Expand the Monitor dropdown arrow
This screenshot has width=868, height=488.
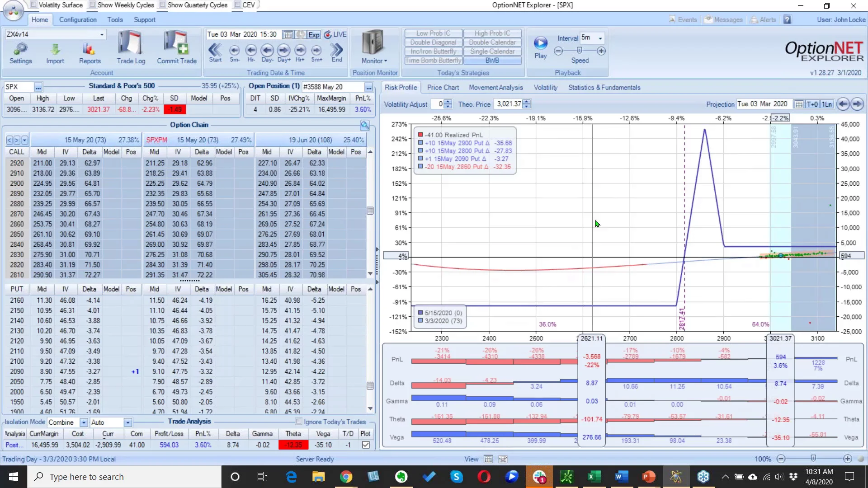pyautogui.click(x=386, y=61)
